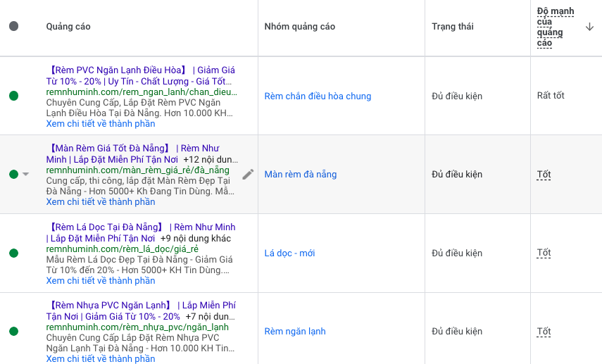
Task: Open the Lá dọc - mới ad group
Action: coord(289,253)
